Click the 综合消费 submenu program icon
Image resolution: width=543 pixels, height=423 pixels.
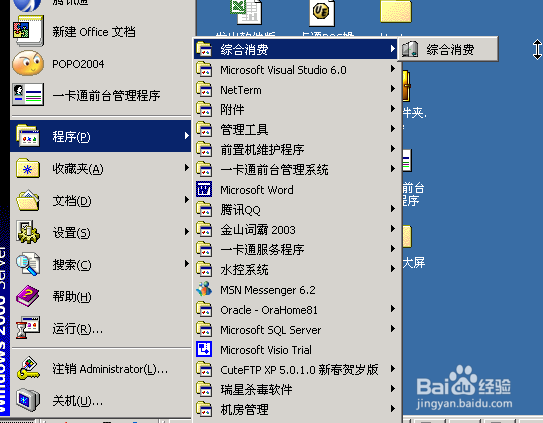point(410,49)
